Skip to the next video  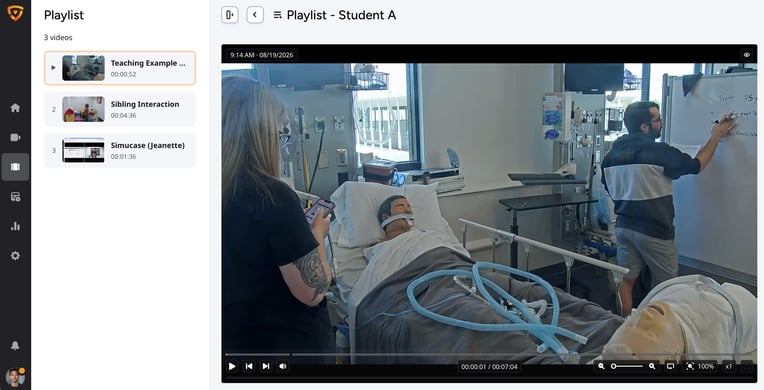[x=266, y=366]
